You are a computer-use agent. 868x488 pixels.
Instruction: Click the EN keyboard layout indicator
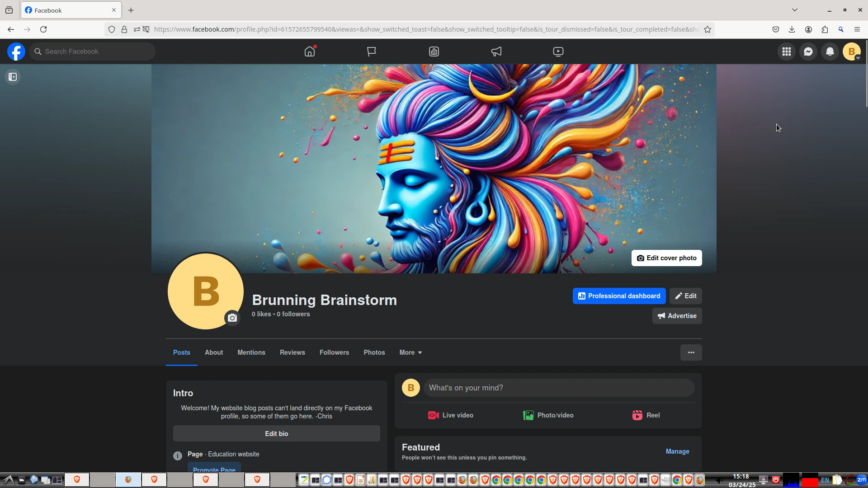click(x=825, y=480)
